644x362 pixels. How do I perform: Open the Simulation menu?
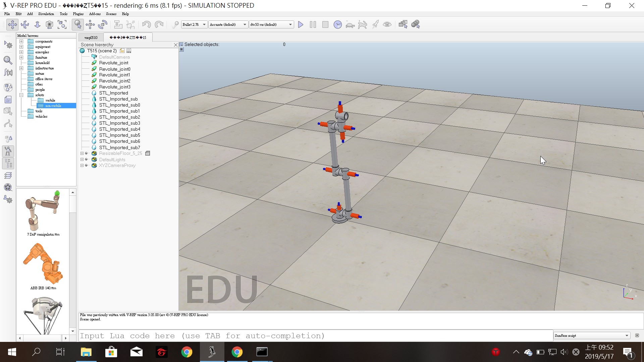(x=46, y=14)
